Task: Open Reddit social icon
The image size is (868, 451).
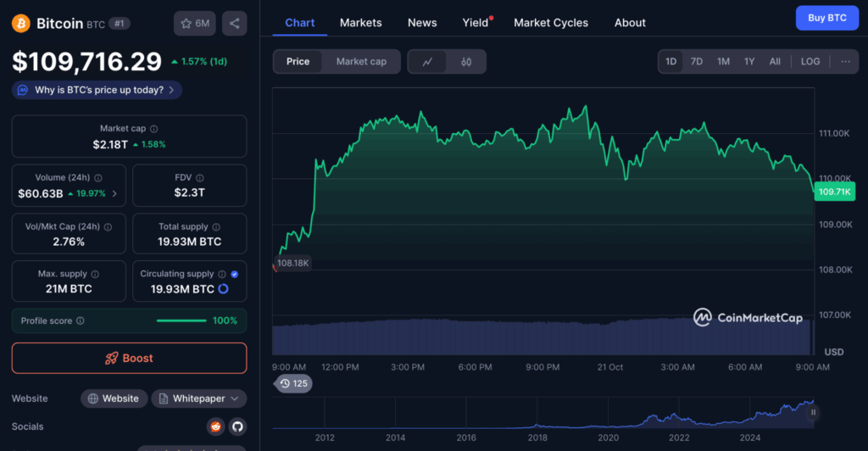Action: click(x=215, y=426)
